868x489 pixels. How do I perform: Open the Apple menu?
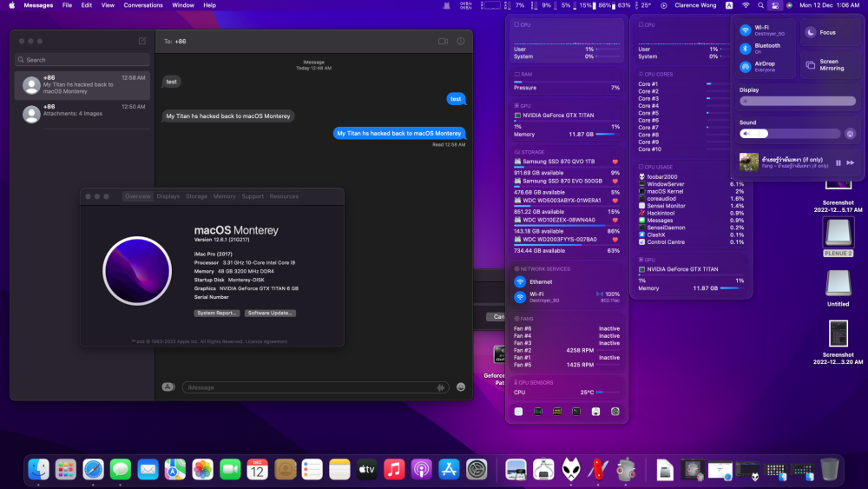click(11, 5)
